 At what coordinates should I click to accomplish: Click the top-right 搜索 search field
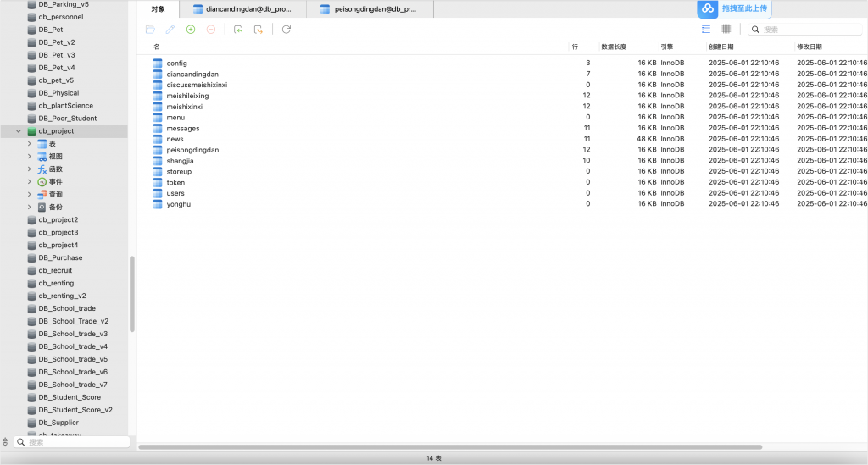(810, 30)
